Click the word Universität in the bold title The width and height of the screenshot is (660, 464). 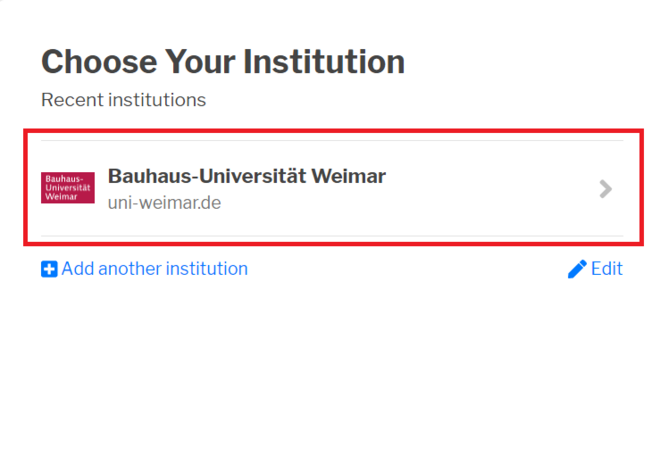click(x=253, y=176)
